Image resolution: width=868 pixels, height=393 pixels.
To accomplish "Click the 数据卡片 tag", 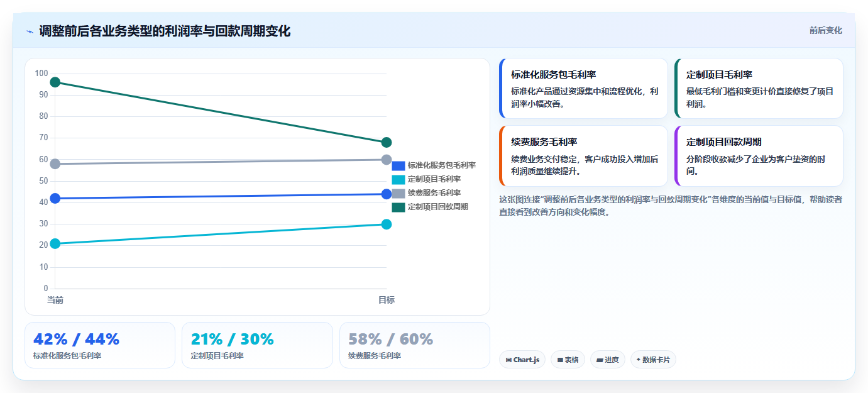I will [653, 360].
